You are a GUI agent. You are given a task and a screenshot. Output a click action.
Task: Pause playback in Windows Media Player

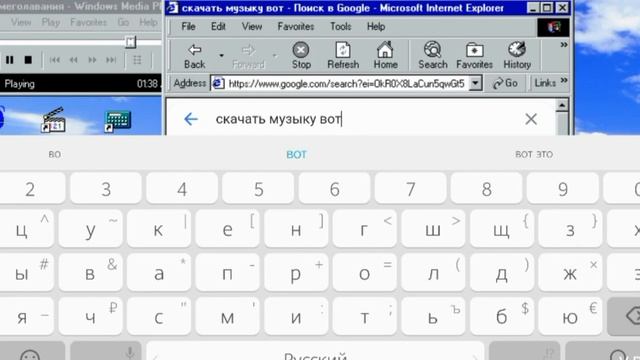point(9,60)
